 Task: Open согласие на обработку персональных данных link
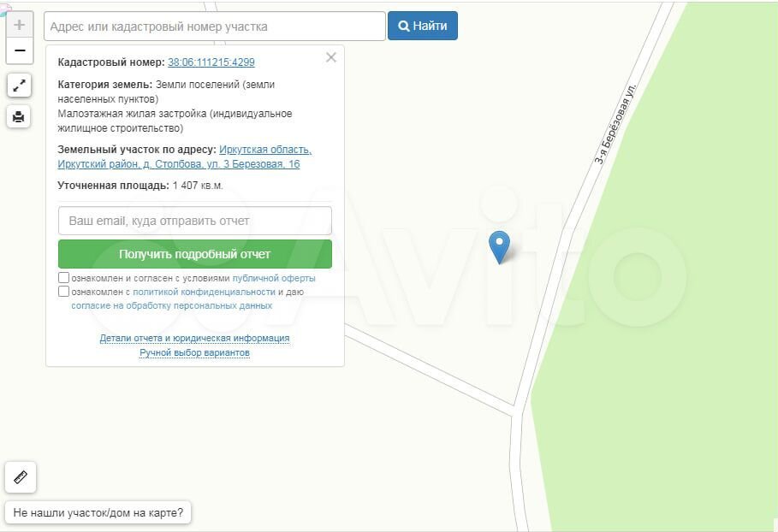[x=171, y=305]
